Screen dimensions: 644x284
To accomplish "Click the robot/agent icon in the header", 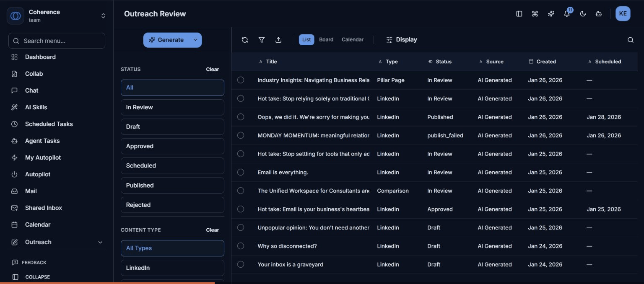I will point(598,13).
